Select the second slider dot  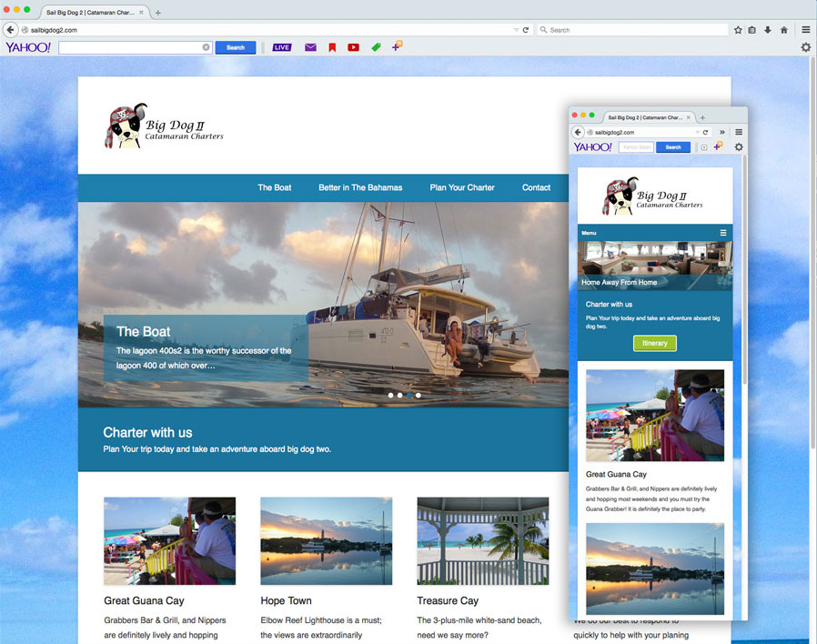click(399, 396)
